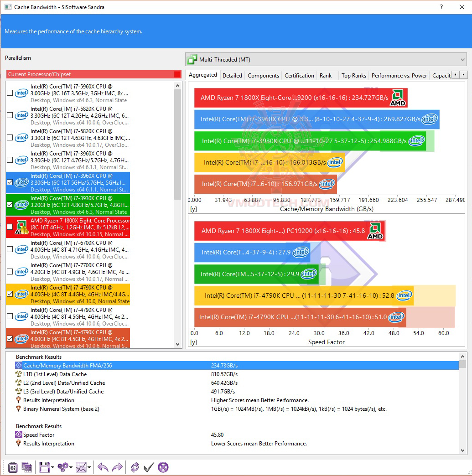Click the back arrow icon
Screen dimensions: 472x476
103,467
